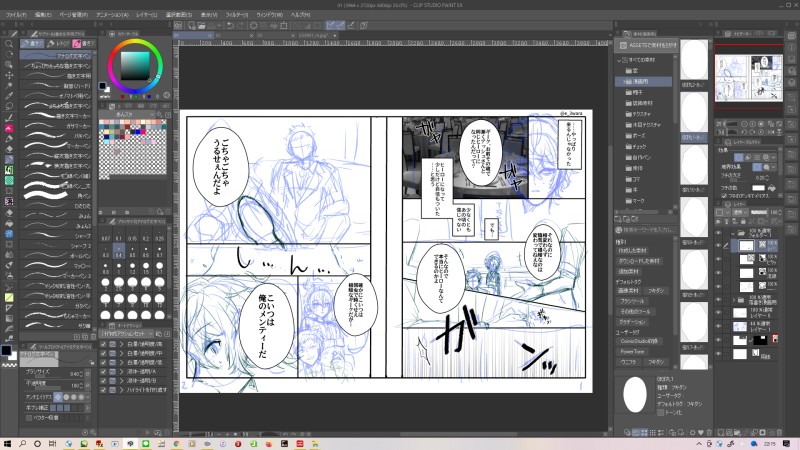Click the black foreground color box

6,350
